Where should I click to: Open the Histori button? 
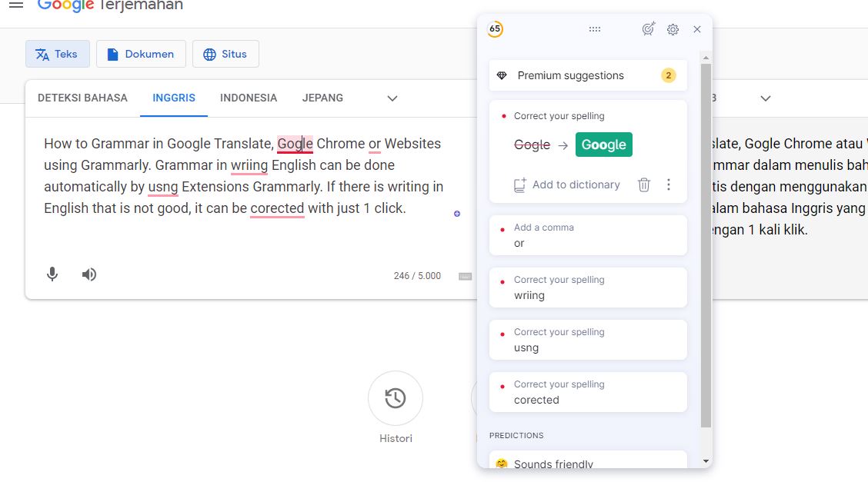tap(396, 398)
